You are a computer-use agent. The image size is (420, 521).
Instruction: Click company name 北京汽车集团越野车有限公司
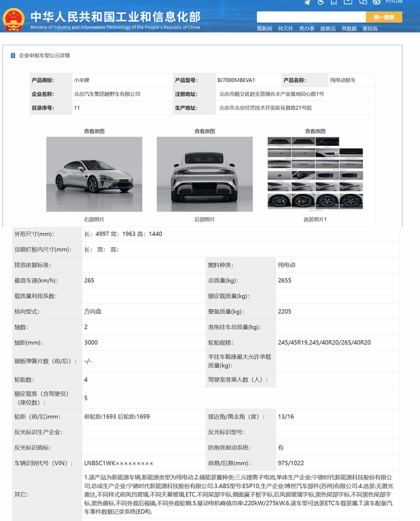tap(107, 94)
